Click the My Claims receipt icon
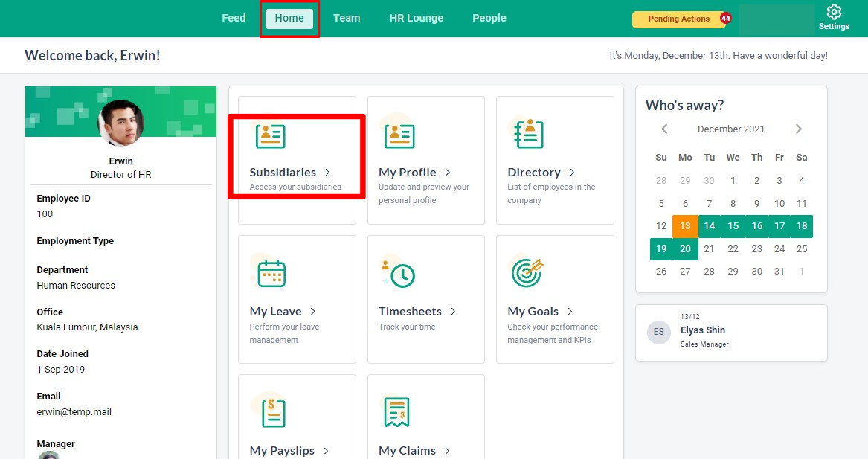 tap(397, 412)
